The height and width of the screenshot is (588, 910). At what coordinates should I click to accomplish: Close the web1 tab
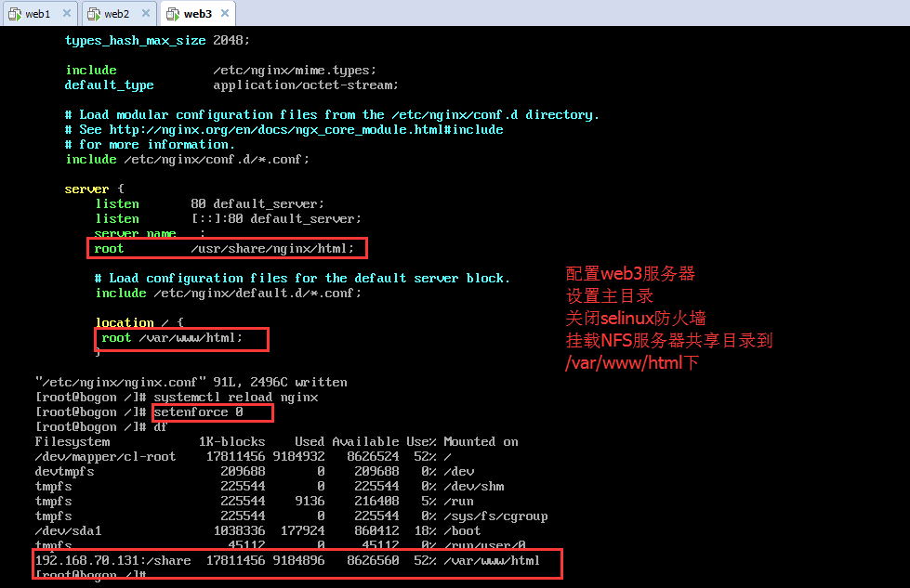pyautogui.click(x=67, y=13)
